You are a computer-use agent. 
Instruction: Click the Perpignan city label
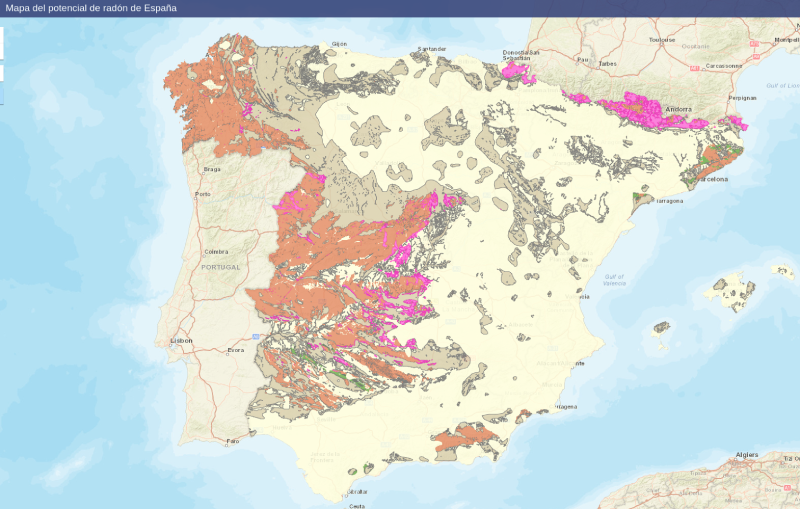pyautogui.click(x=742, y=98)
